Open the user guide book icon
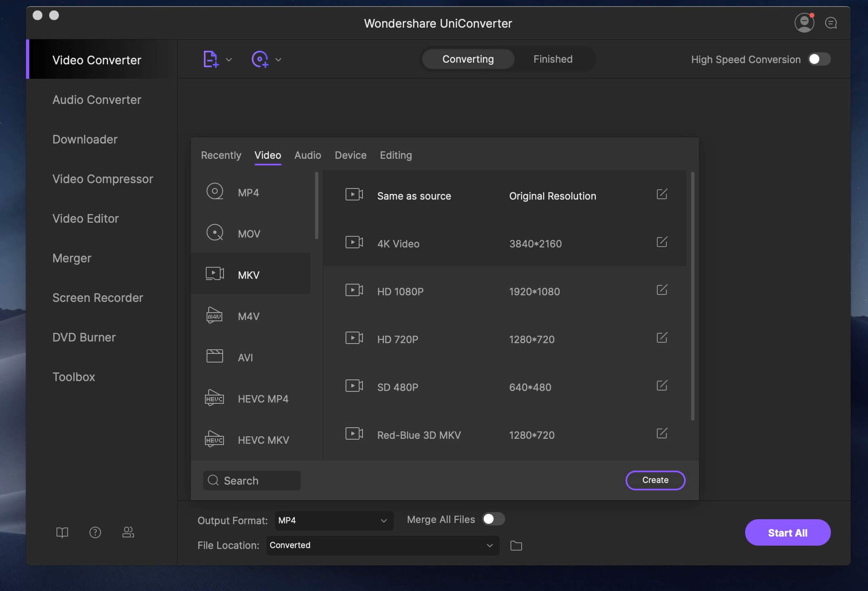Viewport: 868px width, 591px height. 62,532
